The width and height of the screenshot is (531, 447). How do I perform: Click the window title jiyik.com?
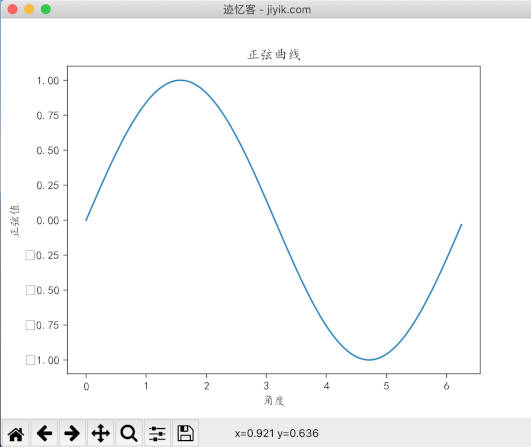(x=267, y=9)
